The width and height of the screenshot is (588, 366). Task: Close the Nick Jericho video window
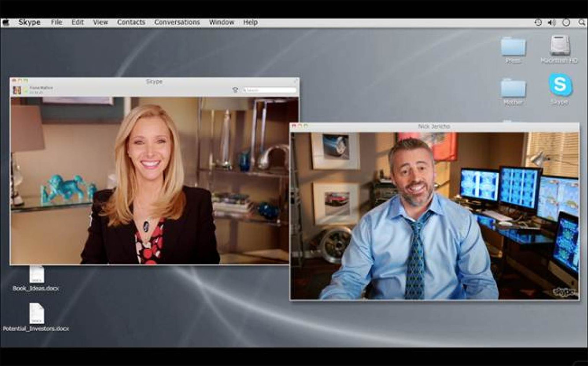[294, 127]
